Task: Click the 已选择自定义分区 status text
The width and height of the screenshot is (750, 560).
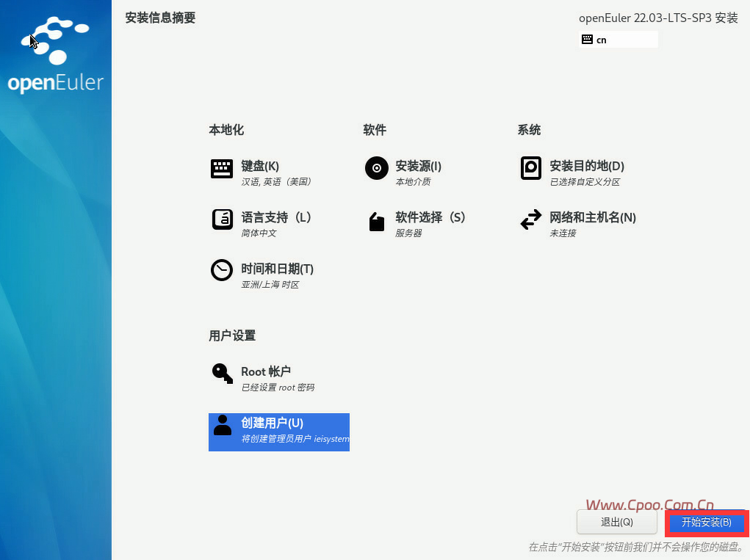Action: coord(585,181)
